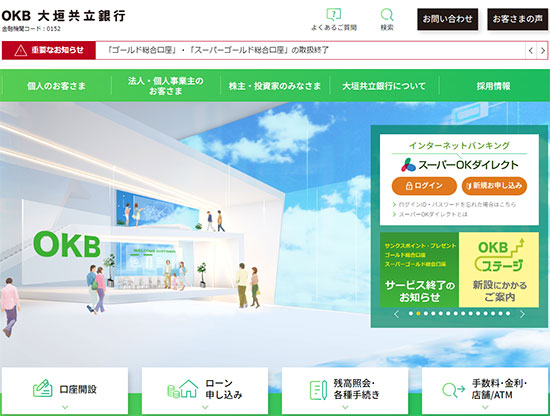Click the 口座開設 passbook pen icon

(43, 388)
